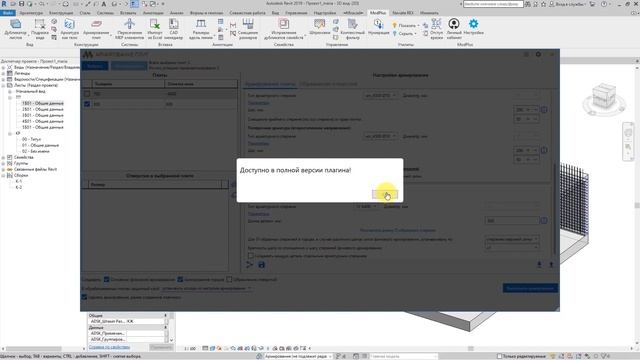640x360 pixels.
Task: Click the search field in Revit title bar
Action: (493, 4)
